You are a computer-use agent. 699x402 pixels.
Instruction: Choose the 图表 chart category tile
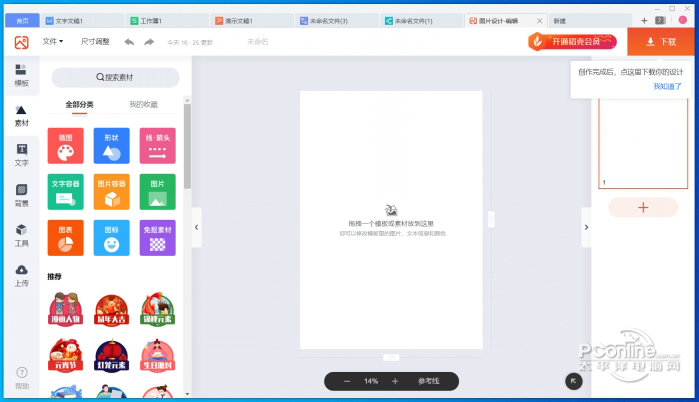[x=66, y=238]
